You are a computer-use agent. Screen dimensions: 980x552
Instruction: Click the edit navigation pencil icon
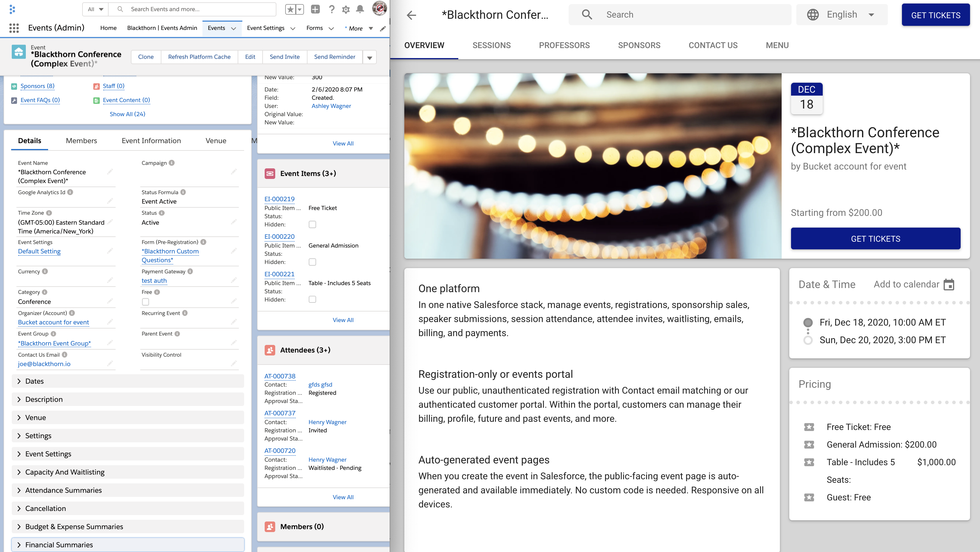pos(383,28)
